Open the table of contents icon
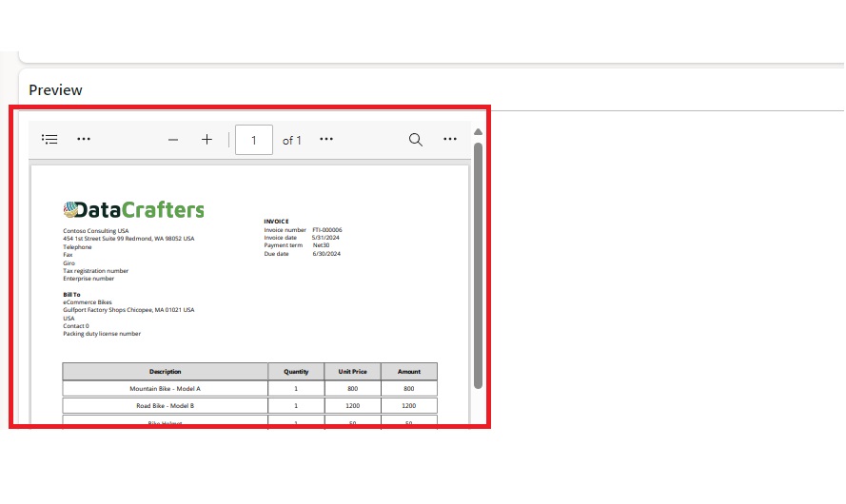 (50, 139)
